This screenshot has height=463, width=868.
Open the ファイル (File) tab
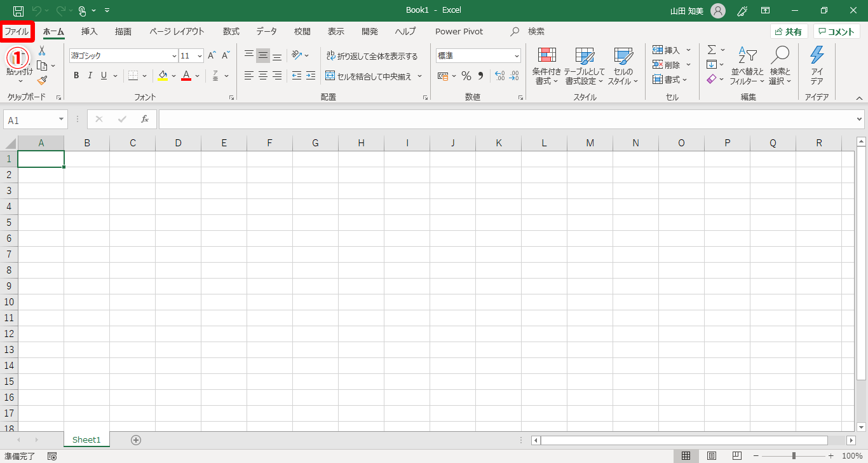click(17, 31)
